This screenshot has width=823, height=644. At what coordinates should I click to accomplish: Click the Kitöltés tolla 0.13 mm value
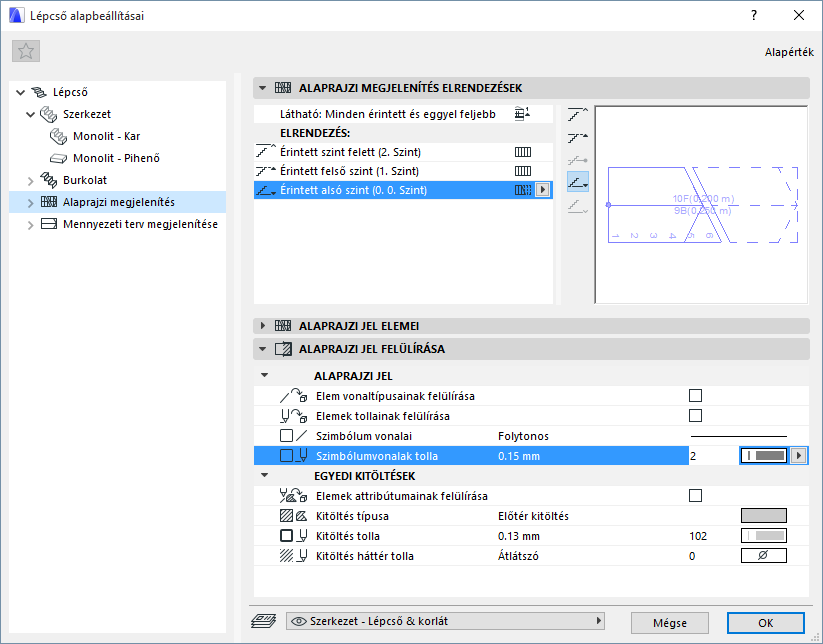(519, 536)
